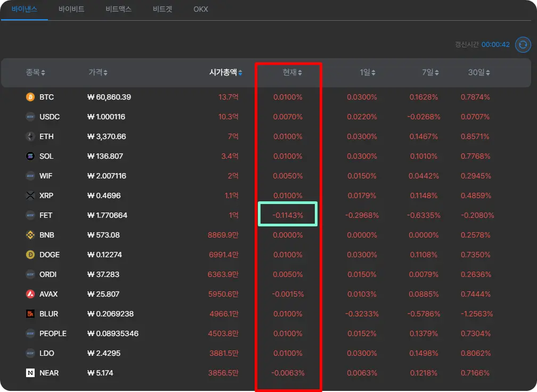The image size is (537, 392).
Task: Click the BLUR 1-day rate -0.3233%
Action: [x=362, y=314]
